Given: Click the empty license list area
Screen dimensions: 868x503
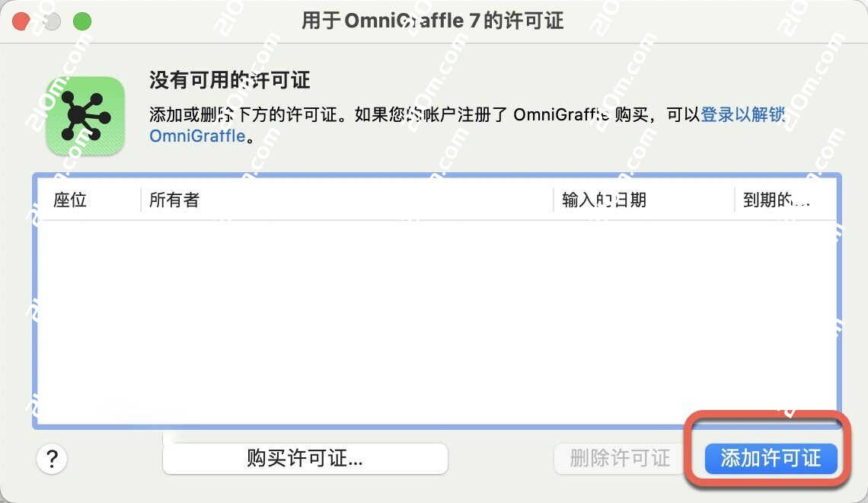Looking at the screenshot, I should [436, 320].
